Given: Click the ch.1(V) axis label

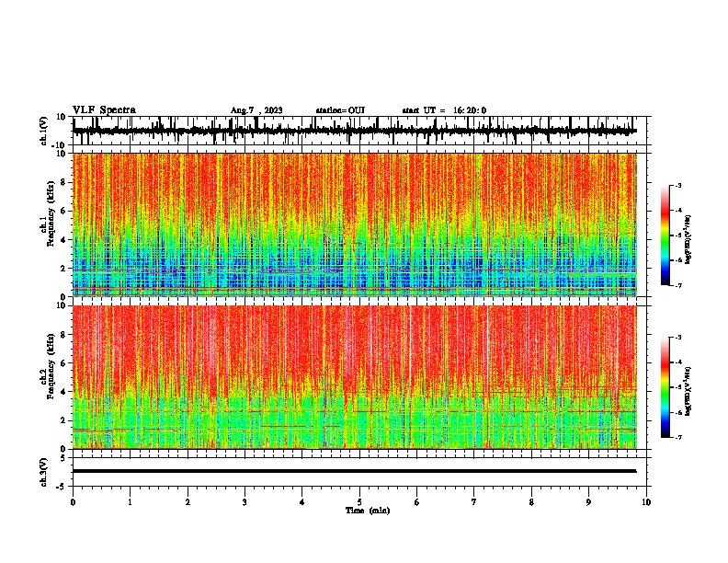Looking at the screenshot, I should 44,131.
